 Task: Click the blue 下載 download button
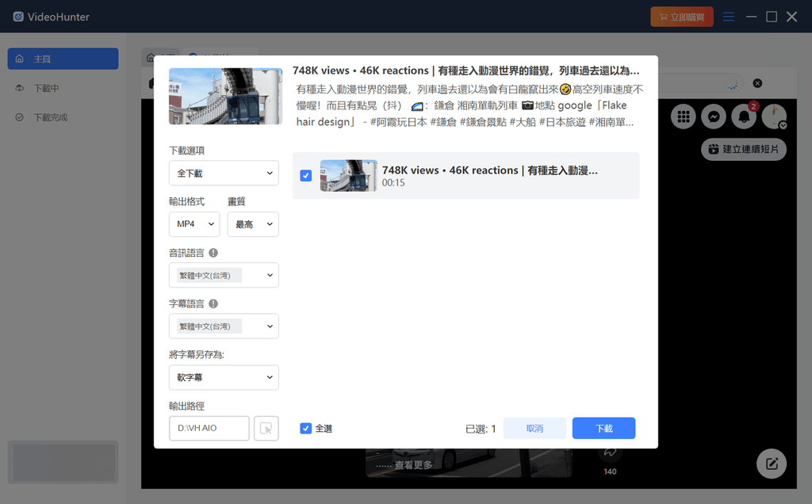point(603,428)
